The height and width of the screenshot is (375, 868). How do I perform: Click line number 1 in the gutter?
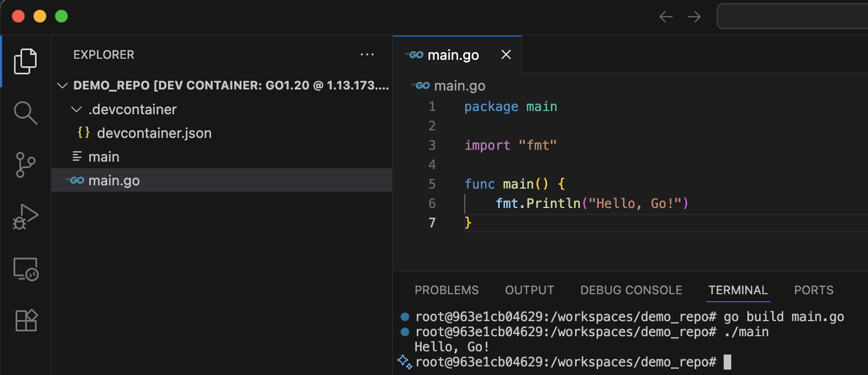pyautogui.click(x=432, y=107)
